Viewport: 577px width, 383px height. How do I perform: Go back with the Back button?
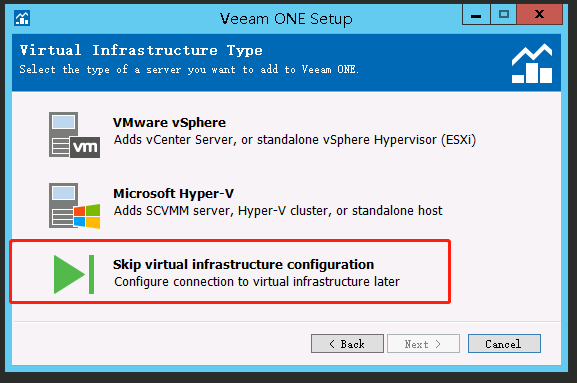coord(347,344)
